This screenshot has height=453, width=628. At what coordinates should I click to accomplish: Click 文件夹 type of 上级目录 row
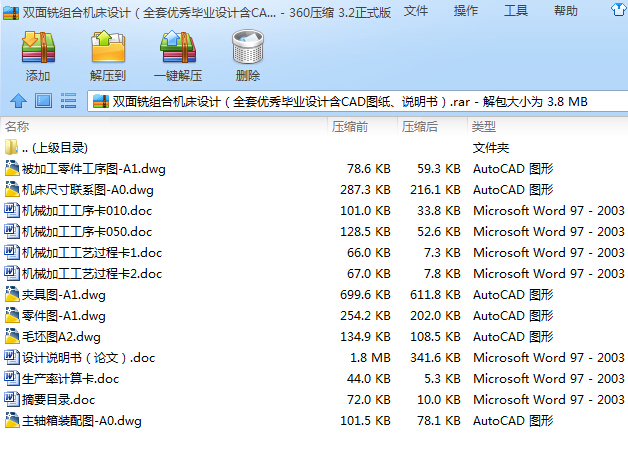coord(491,148)
